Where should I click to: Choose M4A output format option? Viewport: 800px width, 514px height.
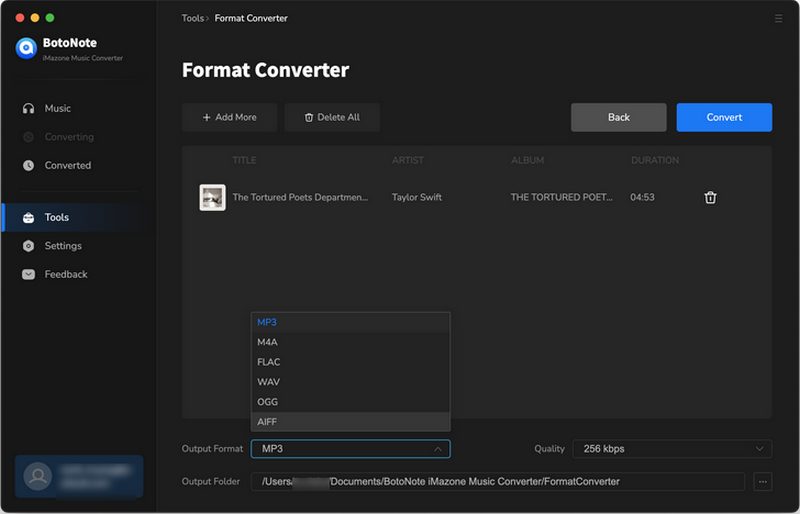tap(351, 342)
